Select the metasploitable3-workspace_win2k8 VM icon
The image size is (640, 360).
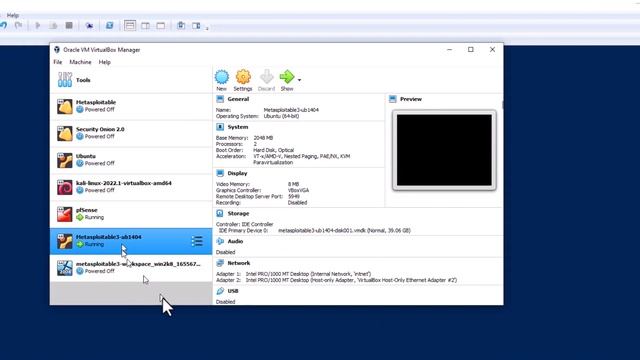tap(64, 268)
